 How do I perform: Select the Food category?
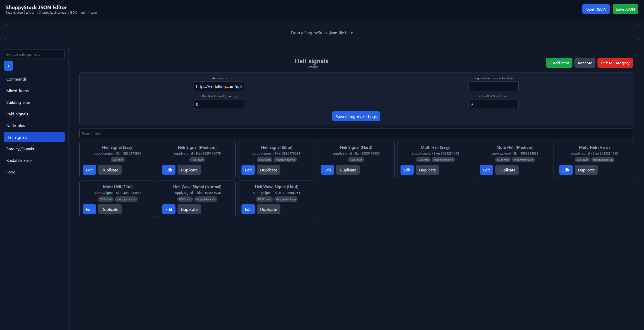(34, 172)
